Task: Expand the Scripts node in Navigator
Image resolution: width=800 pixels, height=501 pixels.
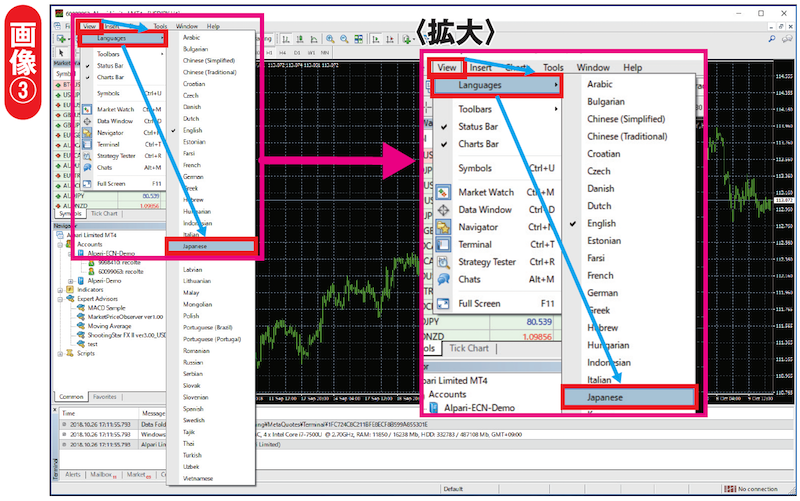Action: pyautogui.click(x=61, y=353)
